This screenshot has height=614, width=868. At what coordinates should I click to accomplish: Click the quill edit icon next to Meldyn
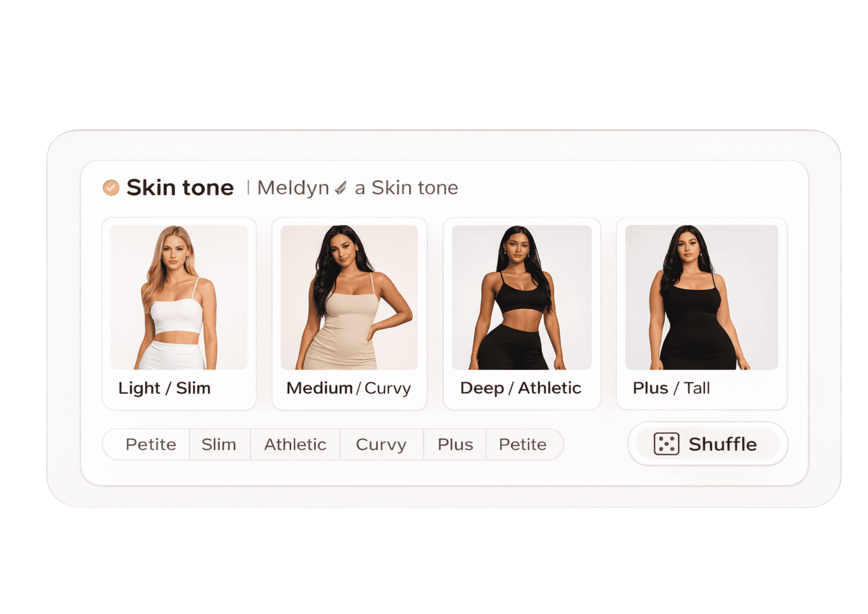point(341,188)
